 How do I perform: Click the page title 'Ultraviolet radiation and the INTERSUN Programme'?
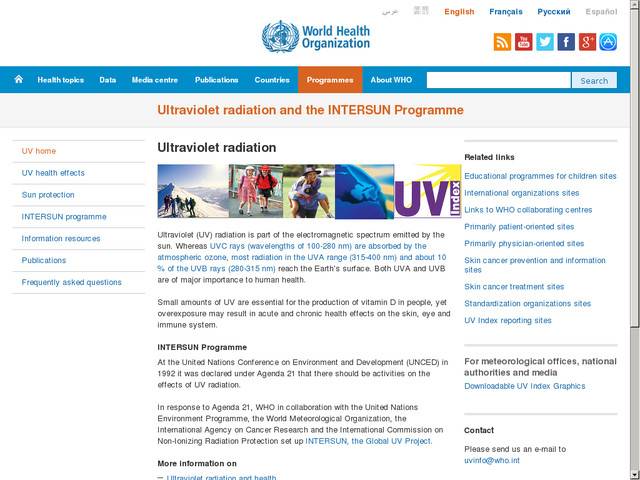(x=310, y=110)
